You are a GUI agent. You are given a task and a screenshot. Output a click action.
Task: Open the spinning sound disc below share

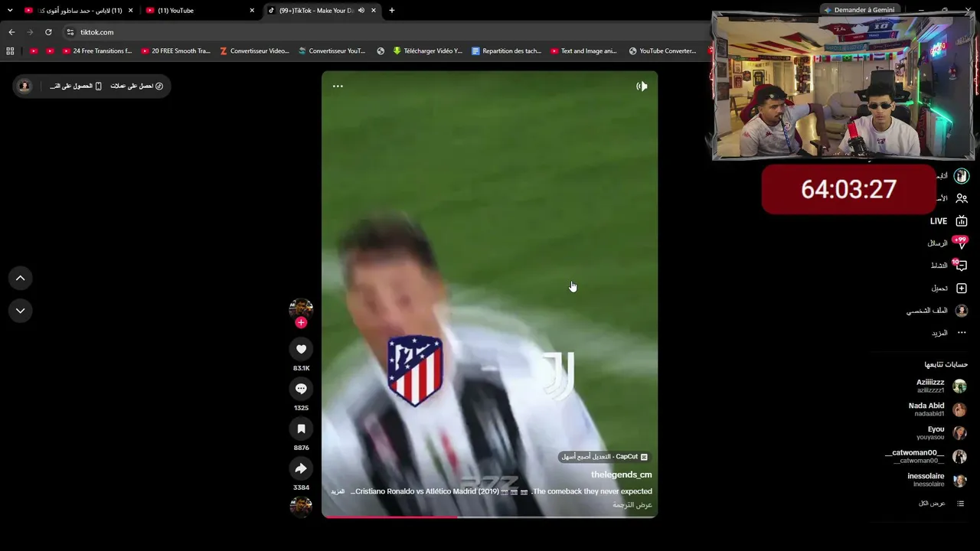point(301,507)
